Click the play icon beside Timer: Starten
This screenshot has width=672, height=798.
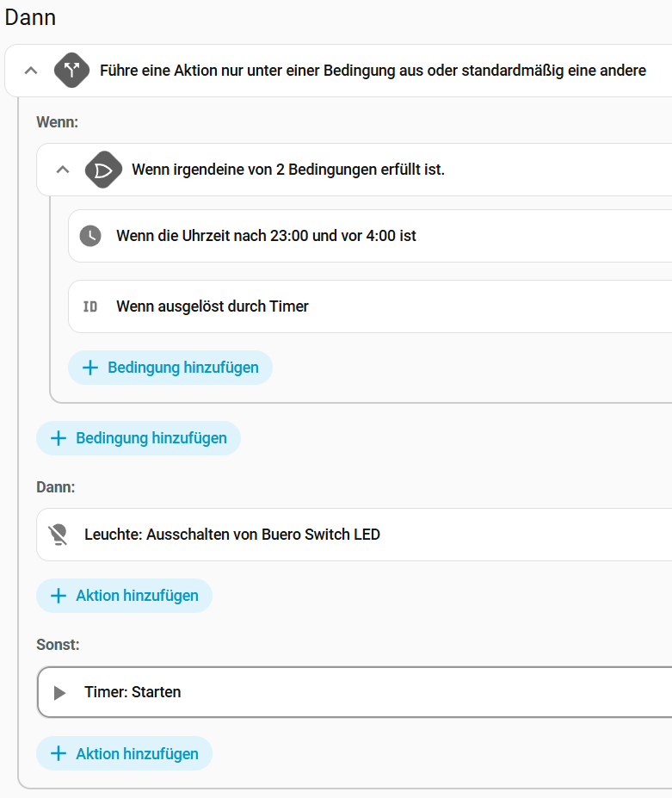[59, 692]
